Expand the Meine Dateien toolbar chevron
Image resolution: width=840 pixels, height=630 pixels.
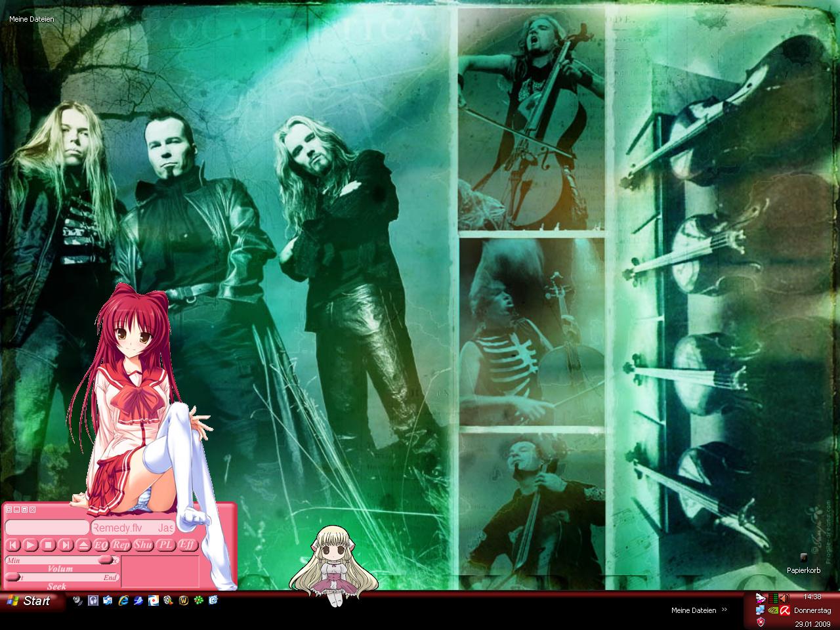[x=724, y=610]
